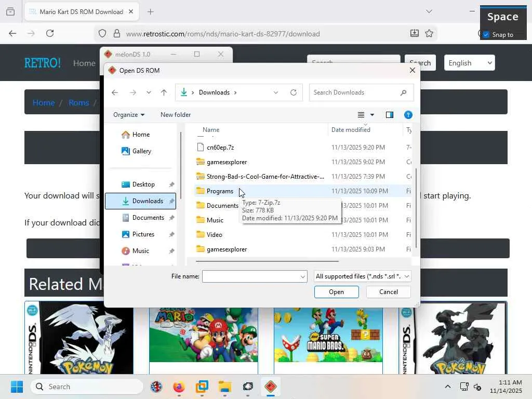Image resolution: width=532 pixels, height=399 pixels.
Task: Open the English language selector on Retrostic
Action: 469,63
